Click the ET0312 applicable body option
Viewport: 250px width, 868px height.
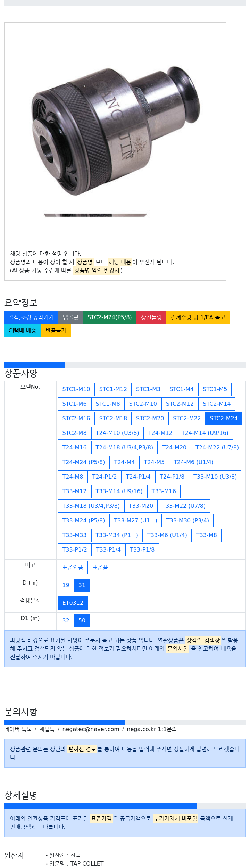pos(73,603)
